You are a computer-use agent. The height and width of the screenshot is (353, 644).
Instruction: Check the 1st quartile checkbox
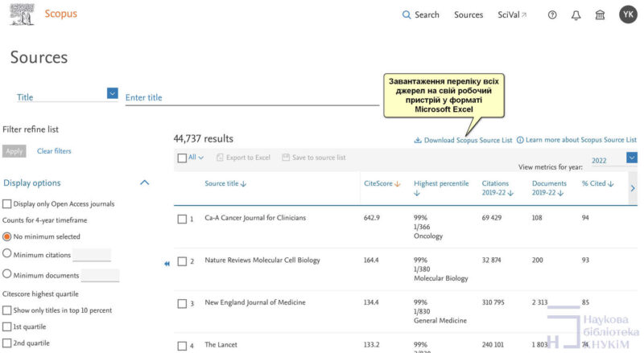click(x=7, y=326)
